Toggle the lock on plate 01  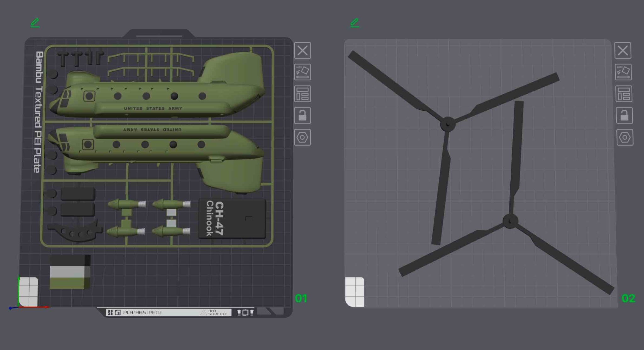click(303, 115)
